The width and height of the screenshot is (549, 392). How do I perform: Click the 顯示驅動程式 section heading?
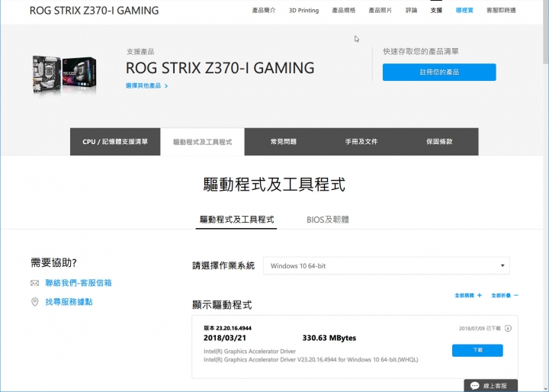pyautogui.click(x=222, y=305)
